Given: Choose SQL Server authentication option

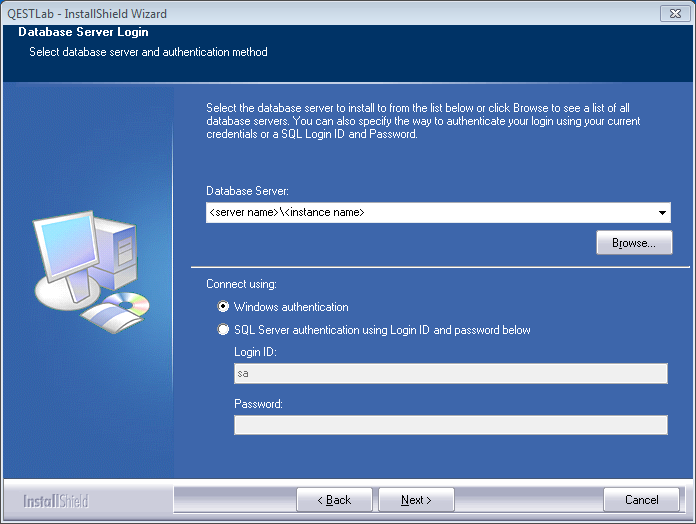Looking at the screenshot, I should coord(223,330).
